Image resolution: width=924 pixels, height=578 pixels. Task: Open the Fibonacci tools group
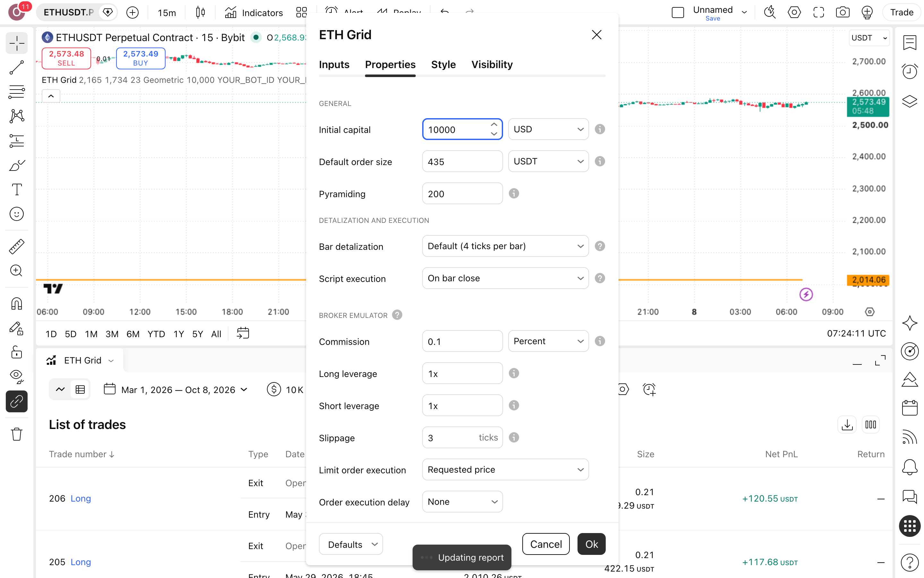point(17,92)
